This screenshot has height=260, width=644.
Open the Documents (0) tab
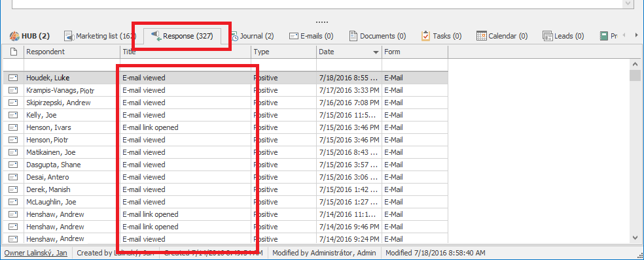click(378, 36)
